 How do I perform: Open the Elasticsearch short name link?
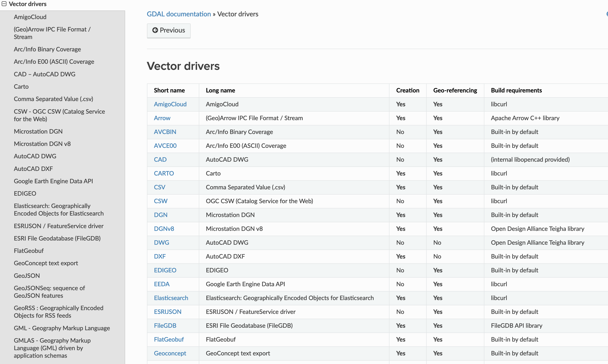tap(171, 298)
